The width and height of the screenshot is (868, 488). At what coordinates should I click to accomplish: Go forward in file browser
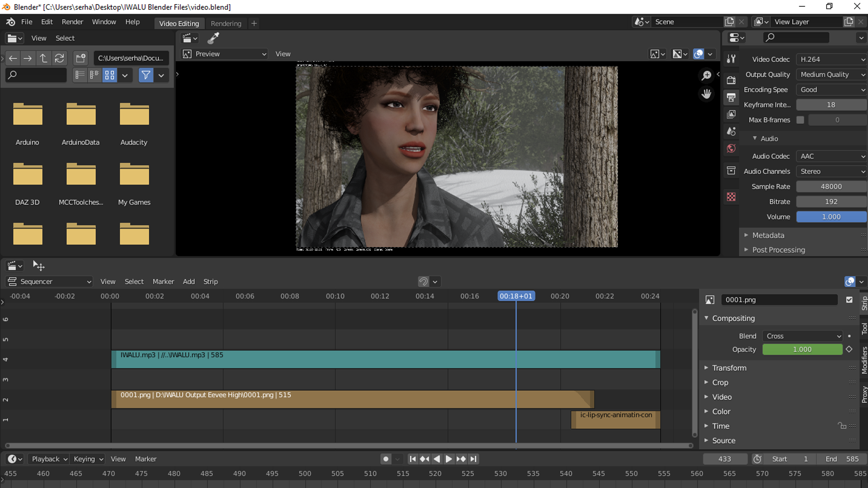pyautogui.click(x=28, y=58)
